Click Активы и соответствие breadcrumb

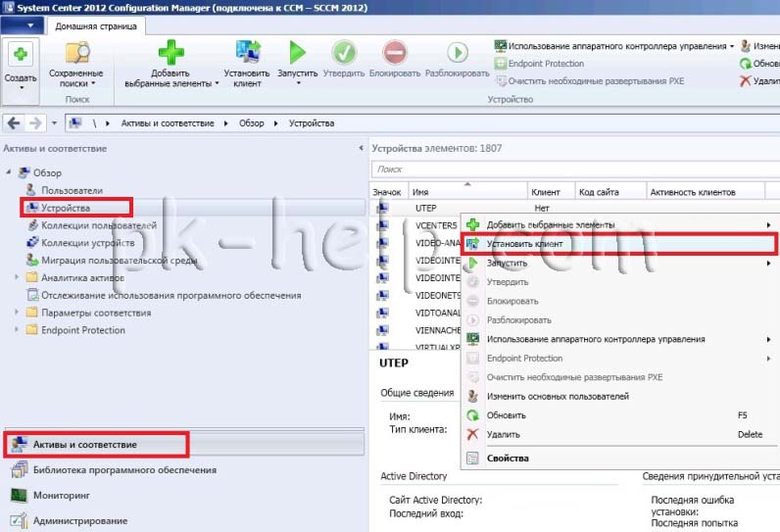(168, 122)
